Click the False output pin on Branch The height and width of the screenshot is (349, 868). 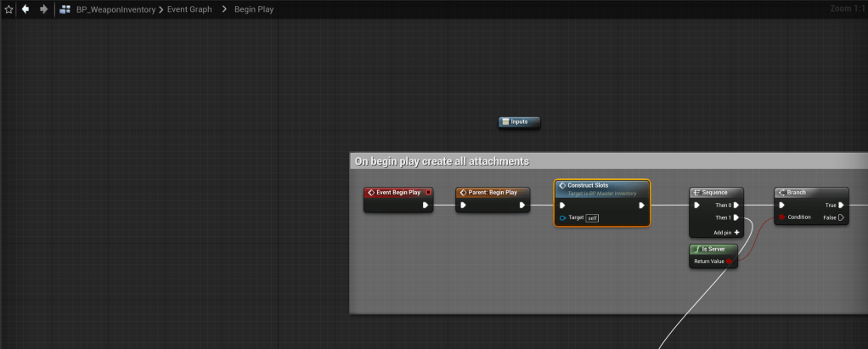[x=842, y=217]
